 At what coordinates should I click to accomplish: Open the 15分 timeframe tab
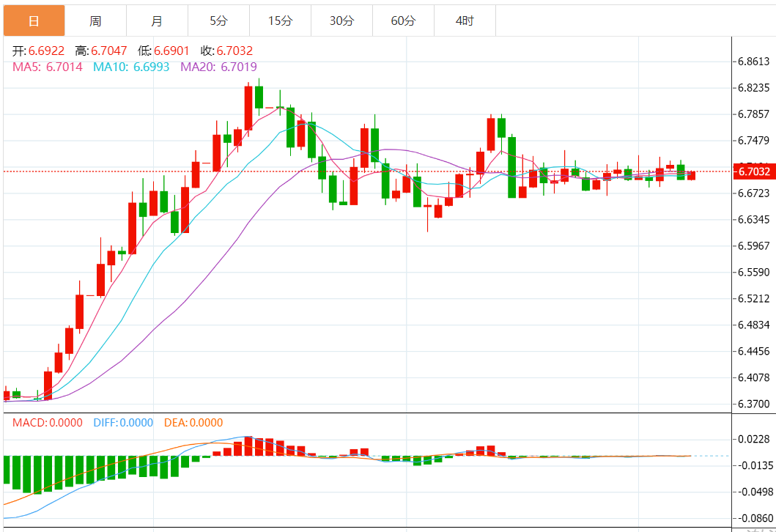pos(280,21)
